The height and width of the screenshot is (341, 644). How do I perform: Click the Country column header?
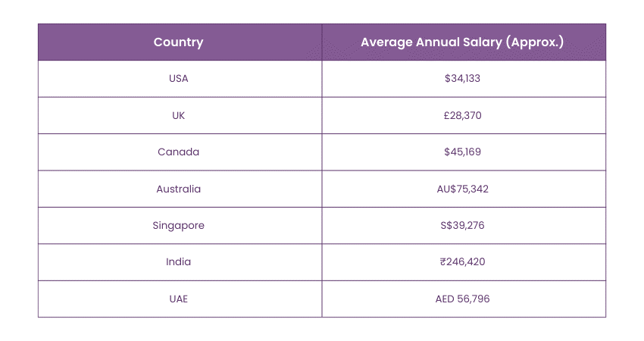[x=179, y=42]
